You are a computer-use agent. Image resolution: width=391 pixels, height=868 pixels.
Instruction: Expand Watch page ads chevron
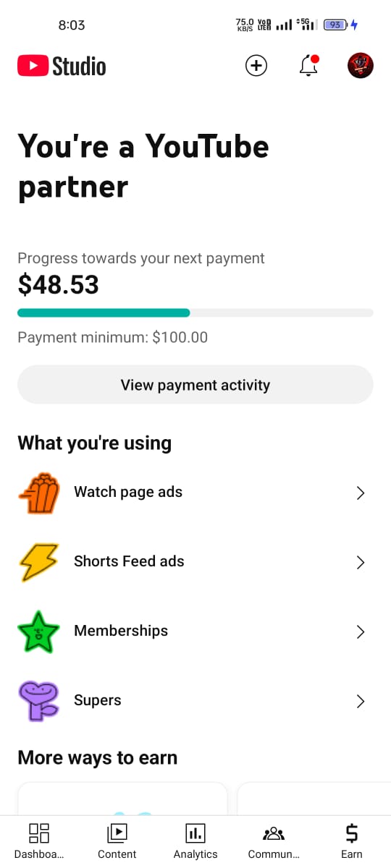tap(361, 493)
